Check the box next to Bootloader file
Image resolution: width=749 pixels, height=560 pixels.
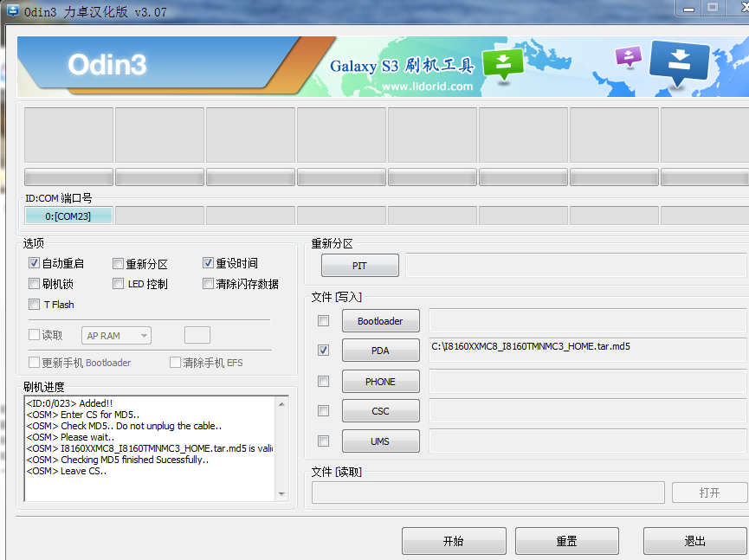[x=323, y=320]
